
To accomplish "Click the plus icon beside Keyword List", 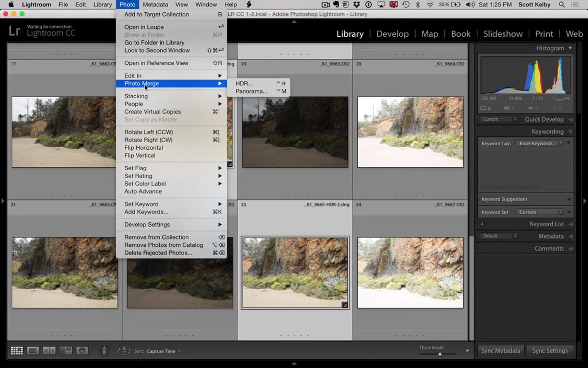I will (482, 224).
